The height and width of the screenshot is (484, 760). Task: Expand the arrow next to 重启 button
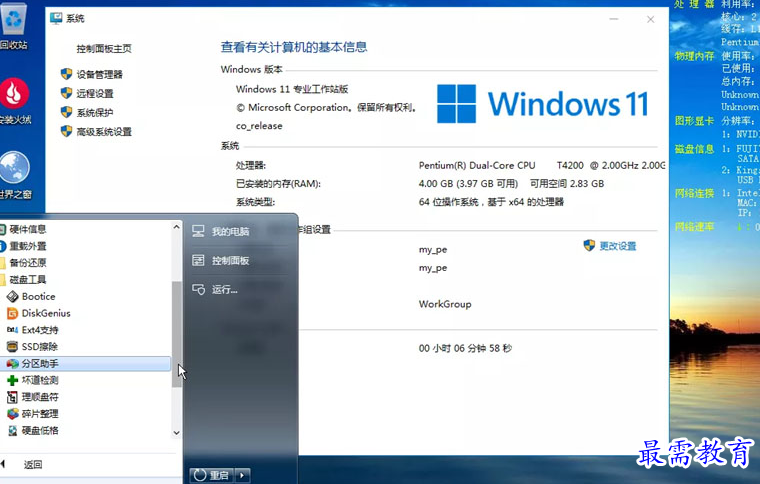242,475
